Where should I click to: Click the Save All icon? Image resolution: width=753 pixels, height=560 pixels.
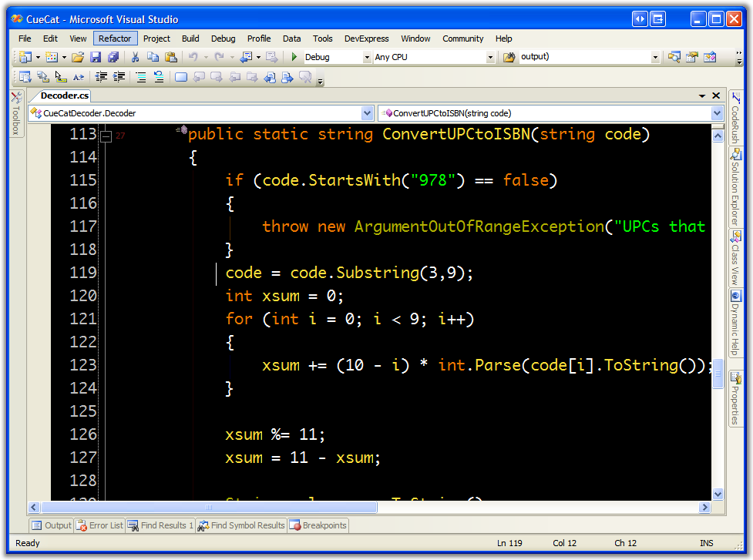pyautogui.click(x=113, y=57)
